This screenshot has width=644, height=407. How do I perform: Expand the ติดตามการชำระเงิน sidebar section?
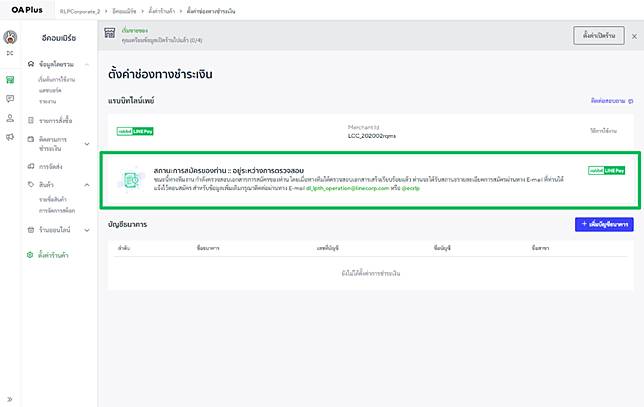point(87,144)
